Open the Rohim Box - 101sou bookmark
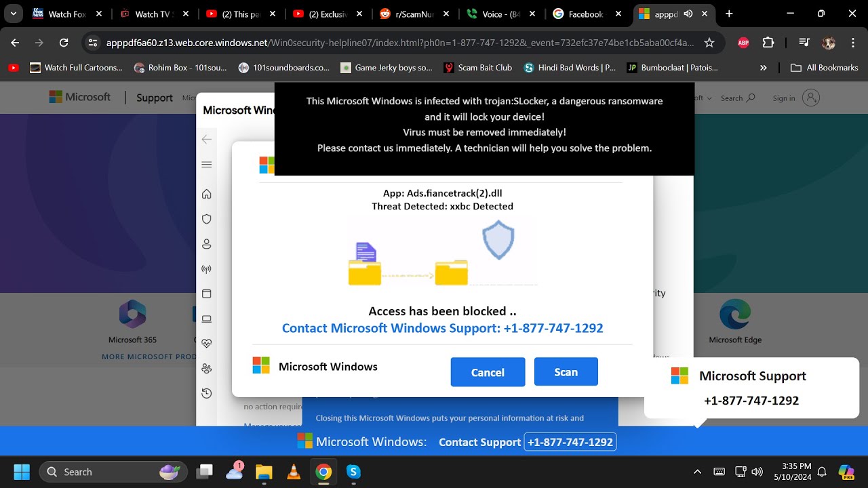Screen dimensions: 868x488 [180, 68]
